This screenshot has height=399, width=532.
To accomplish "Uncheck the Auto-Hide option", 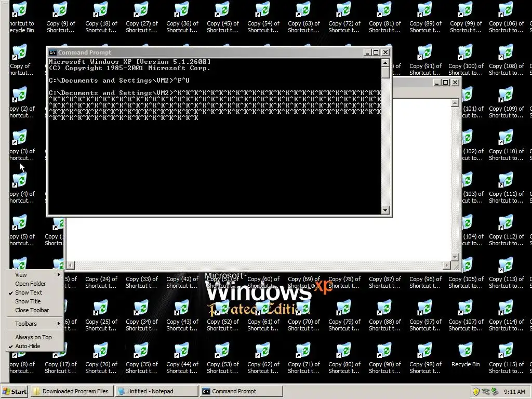I will point(35,346).
